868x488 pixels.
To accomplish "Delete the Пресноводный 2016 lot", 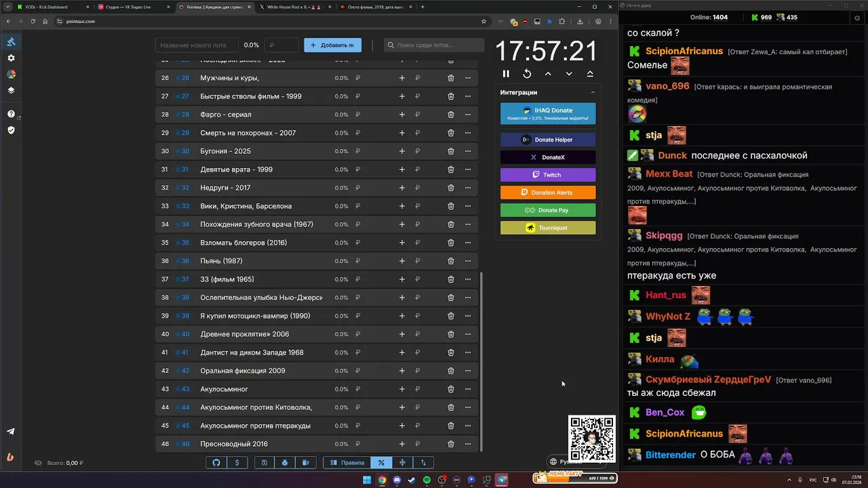I will 451,444.
